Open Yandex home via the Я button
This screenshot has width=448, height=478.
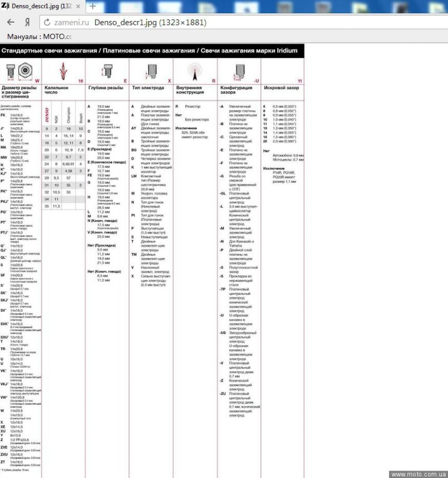[x=27, y=22]
